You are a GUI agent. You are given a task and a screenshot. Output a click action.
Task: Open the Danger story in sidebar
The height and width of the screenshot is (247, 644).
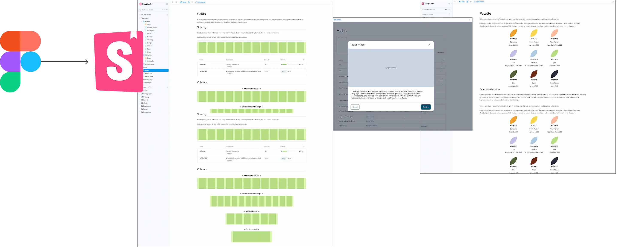149,43
